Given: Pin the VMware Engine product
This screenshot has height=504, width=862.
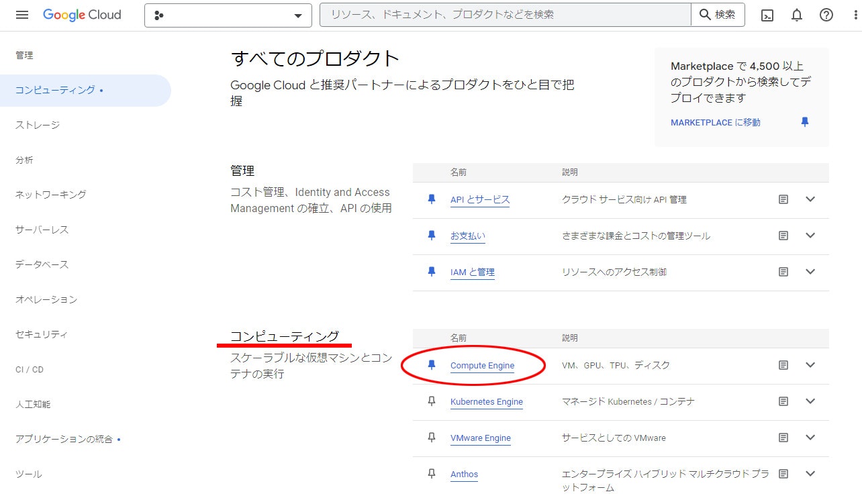Looking at the screenshot, I should point(432,438).
